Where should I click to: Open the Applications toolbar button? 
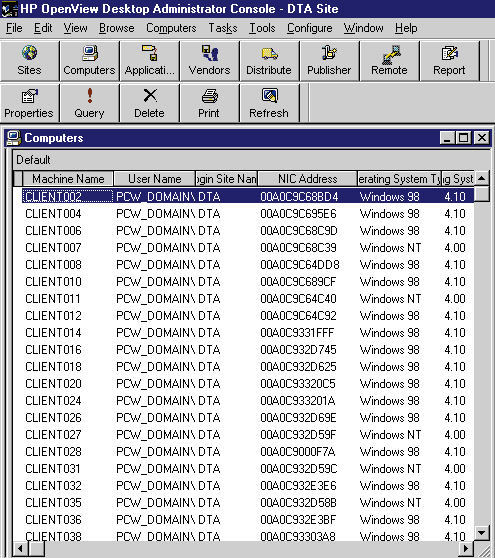pyautogui.click(x=149, y=61)
